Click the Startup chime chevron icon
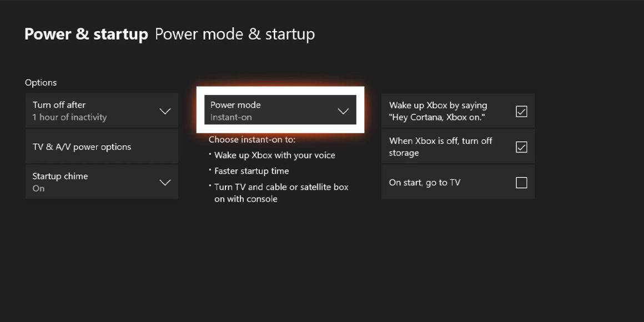 (x=165, y=182)
